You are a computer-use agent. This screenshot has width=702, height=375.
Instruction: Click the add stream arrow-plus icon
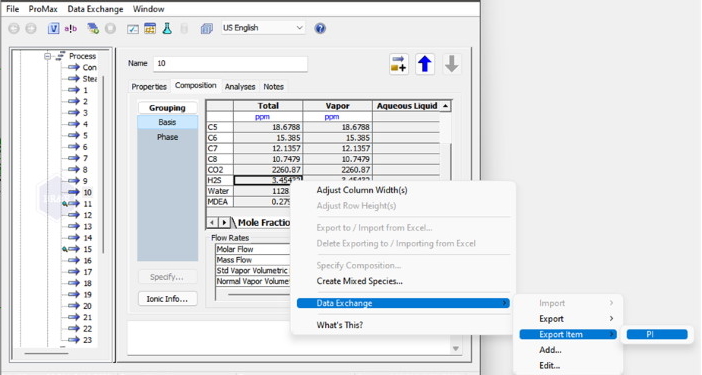tap(398, 64)
